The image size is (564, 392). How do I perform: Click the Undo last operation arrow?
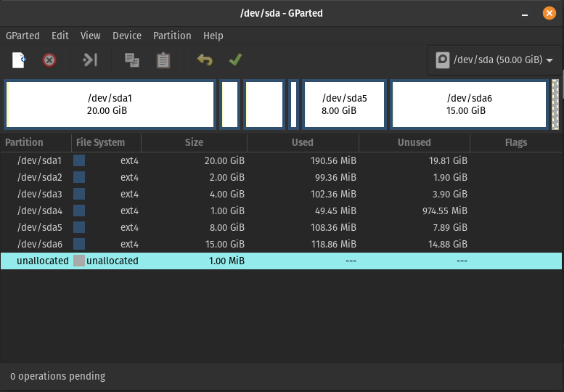(x=205, y=60)
